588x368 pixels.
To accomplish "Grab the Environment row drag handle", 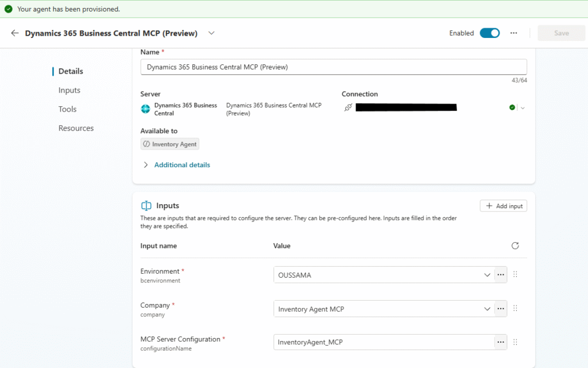I will tap(515, 275).
